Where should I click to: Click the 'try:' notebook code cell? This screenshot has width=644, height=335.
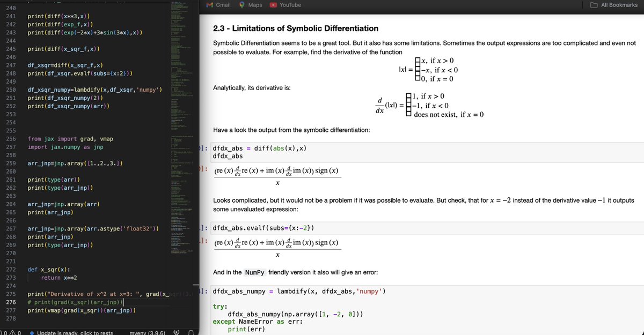pyautogui.click(x=220, y=307)
